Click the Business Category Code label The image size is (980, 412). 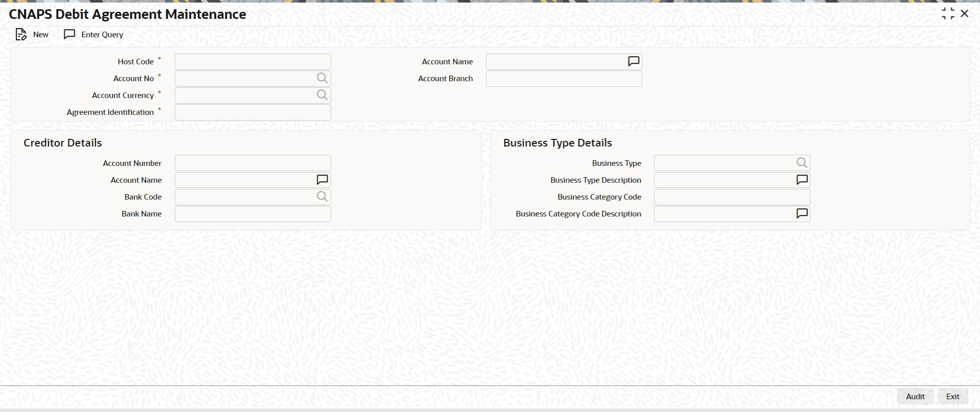click(599, 197)
